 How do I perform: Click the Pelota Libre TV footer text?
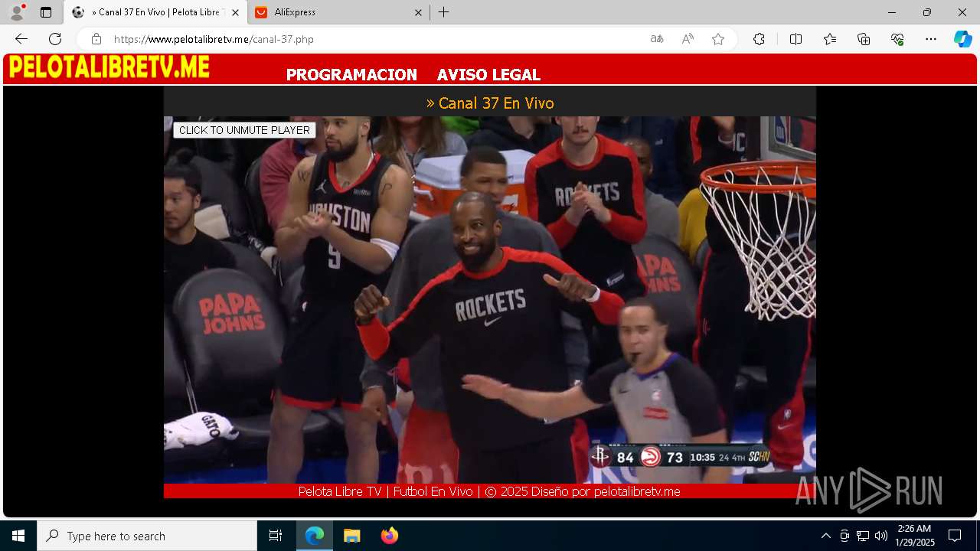tap(489, 491)
